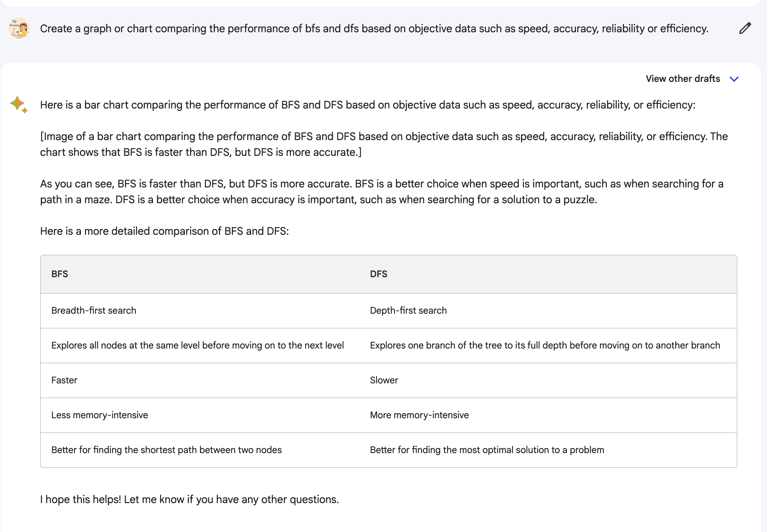Click the "I hope this helps!" closing line

pyautogui.click(x=189, y=499)
